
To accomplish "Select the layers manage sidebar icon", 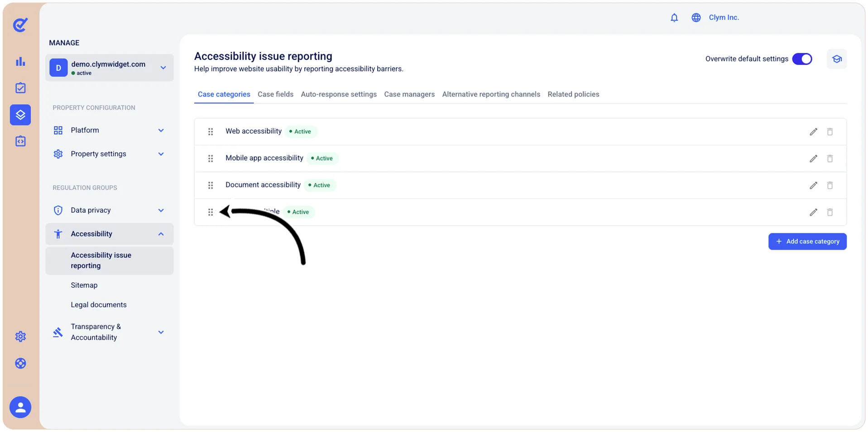I will click(x=20, y=114).
